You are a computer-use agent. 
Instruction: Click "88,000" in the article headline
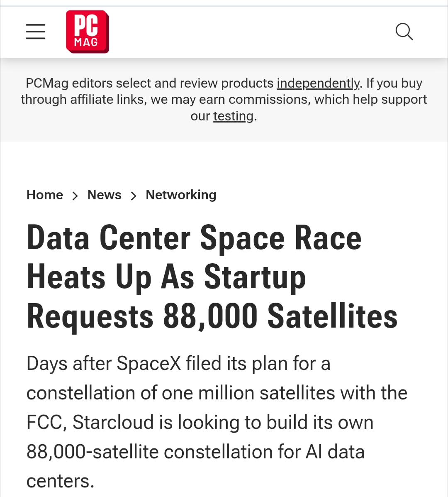point(210,316)
